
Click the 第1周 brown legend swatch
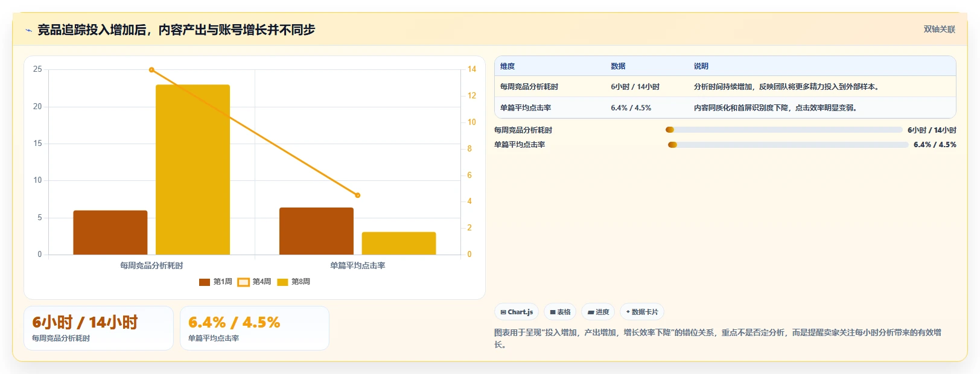click(205, 282)
